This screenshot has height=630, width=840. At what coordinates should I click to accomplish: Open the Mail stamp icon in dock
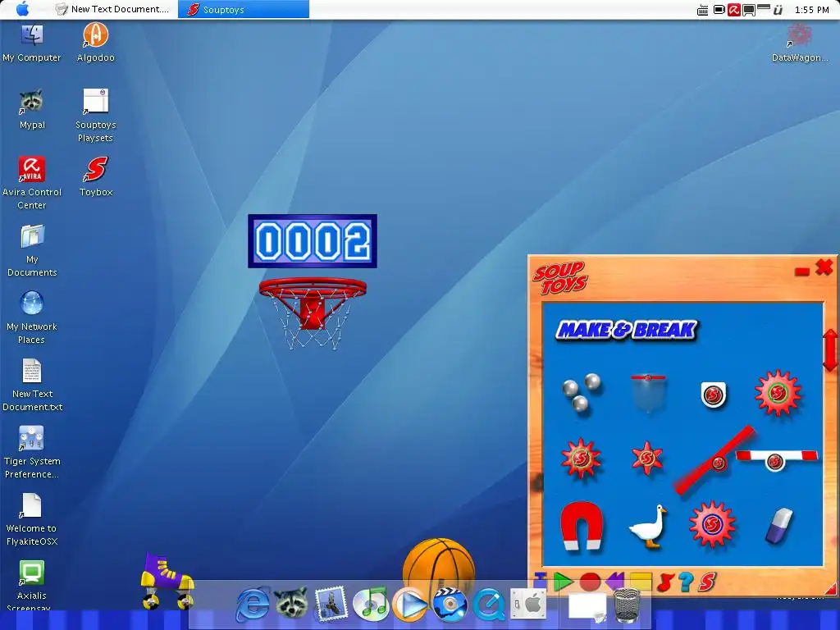coord(331,604)
